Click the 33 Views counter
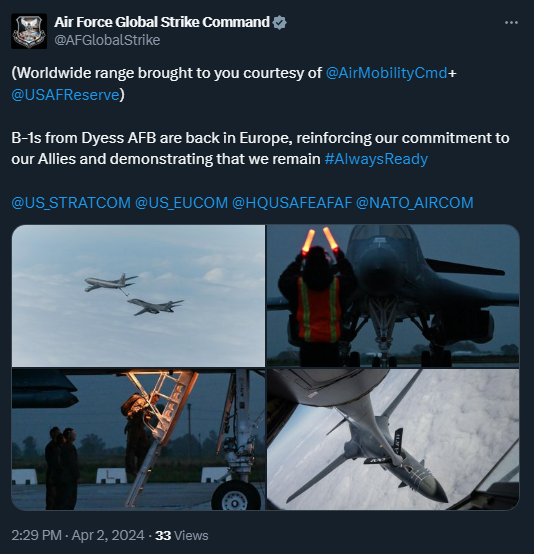The image size is (534, 554). 182,535
